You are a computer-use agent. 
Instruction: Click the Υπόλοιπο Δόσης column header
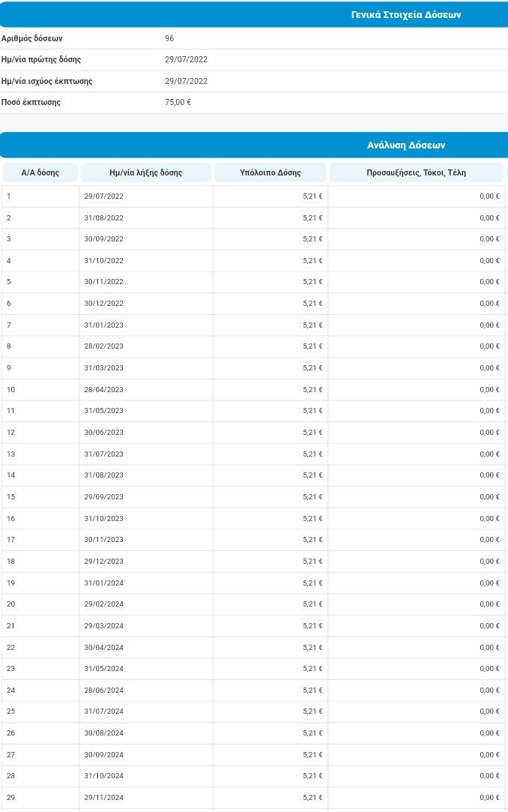click(270, 172)
